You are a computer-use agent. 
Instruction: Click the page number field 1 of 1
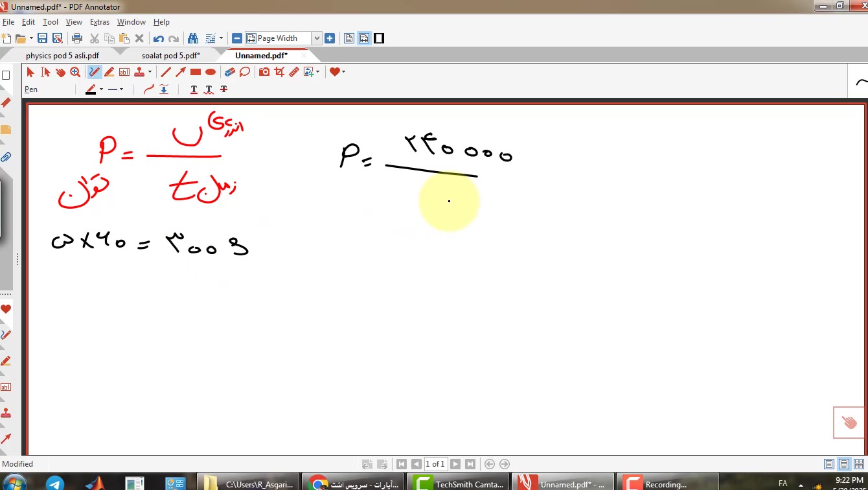[x=435, y=464]
